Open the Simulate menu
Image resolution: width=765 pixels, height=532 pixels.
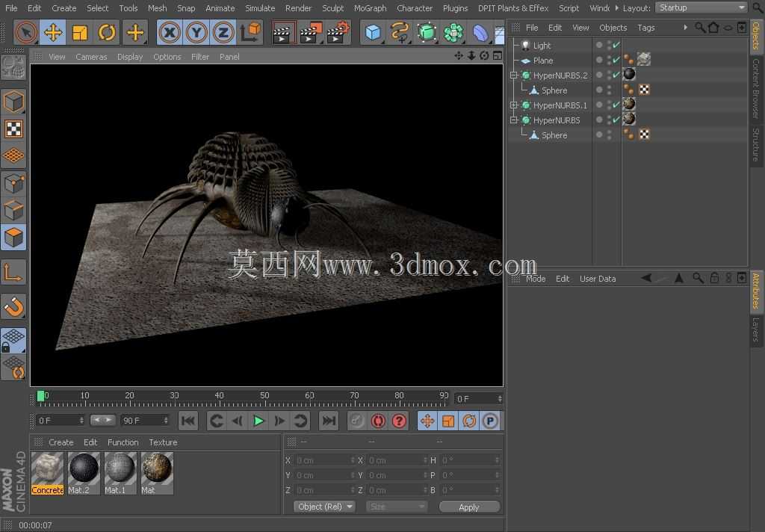[260, 8]
